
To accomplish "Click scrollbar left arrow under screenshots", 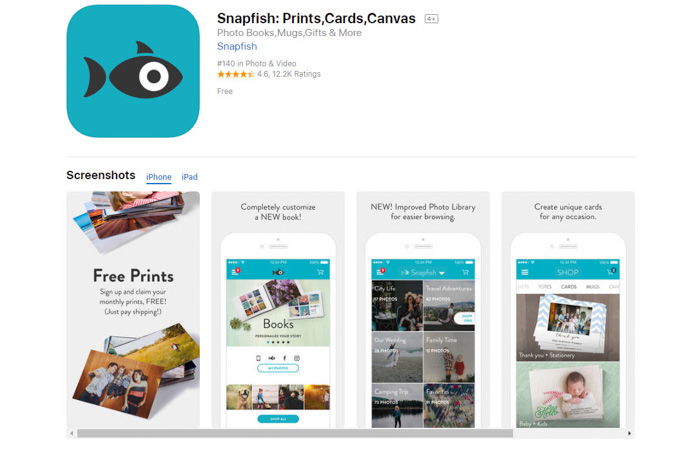I will click(x=71, y=433).
